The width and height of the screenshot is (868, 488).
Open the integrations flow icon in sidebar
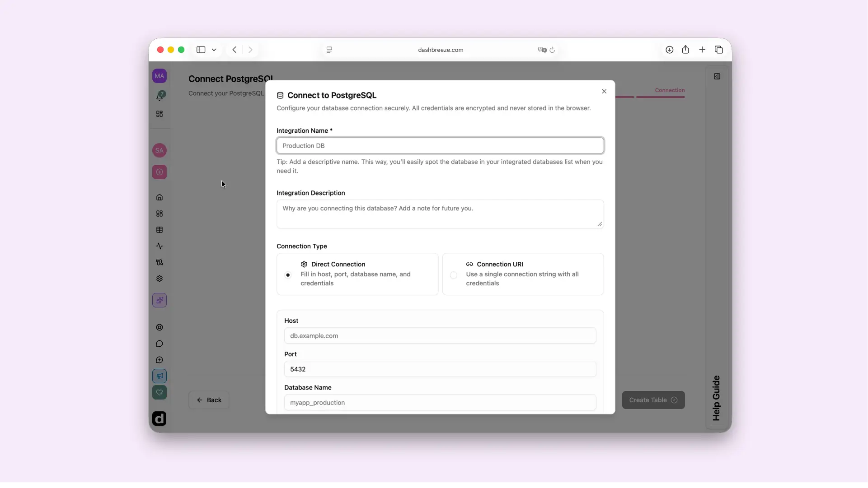coord(160,262)
